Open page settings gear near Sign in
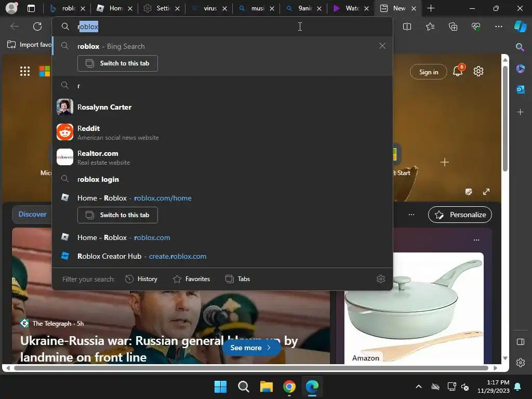Screen dimensions: 532x399 (478, 71)
